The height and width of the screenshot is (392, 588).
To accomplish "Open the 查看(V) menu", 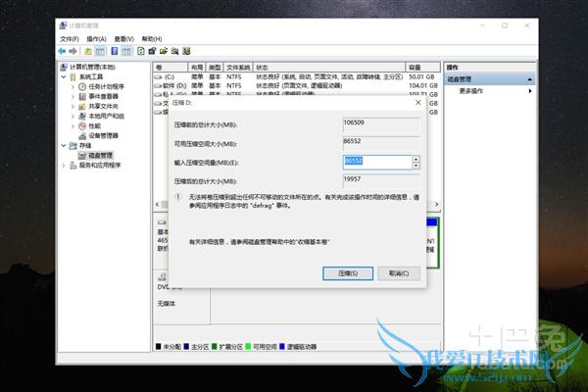I will [124, 39].
